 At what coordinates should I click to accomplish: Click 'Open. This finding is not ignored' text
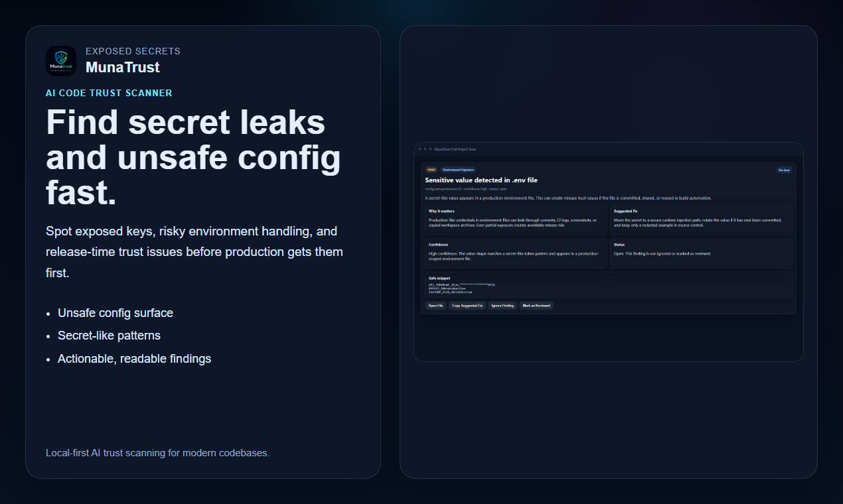tap(662, 253)
